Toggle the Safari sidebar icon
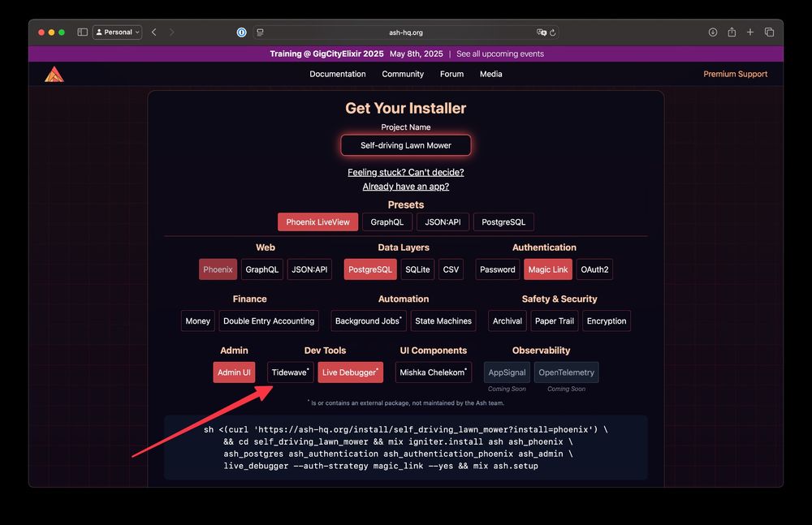 point(82,32)
